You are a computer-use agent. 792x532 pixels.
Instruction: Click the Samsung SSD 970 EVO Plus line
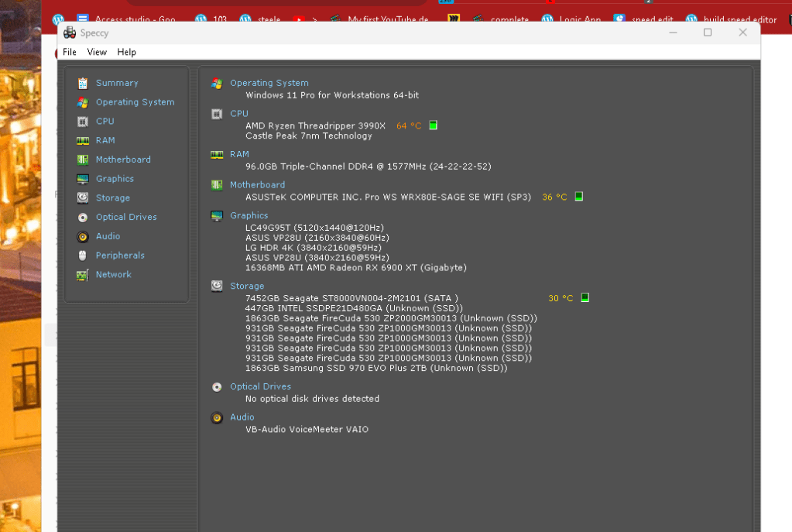(376, 369)
